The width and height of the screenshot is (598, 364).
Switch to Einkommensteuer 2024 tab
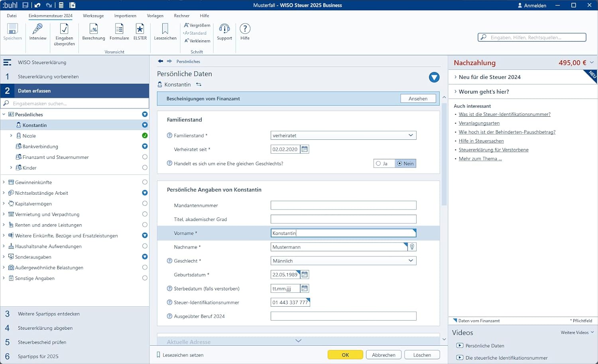point(51,16)
